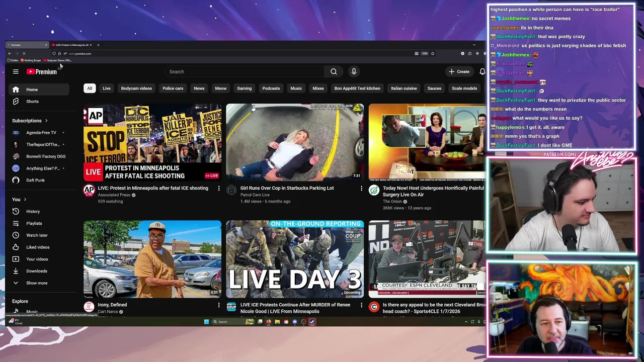Open LIVE DAY 3 video thumbnail
644x362 pixels.
(x=295, y=259)
